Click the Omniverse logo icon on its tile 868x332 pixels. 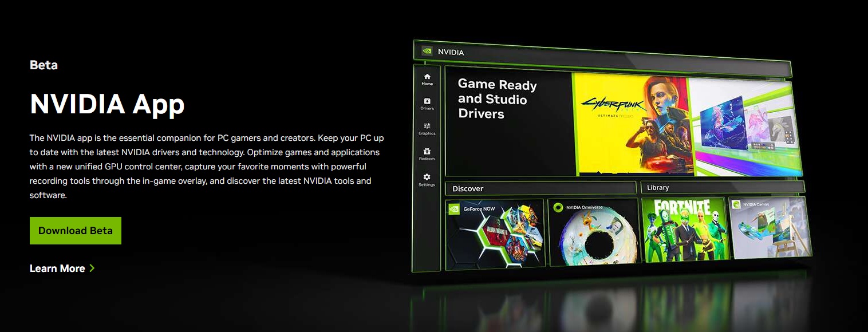pos(558,208)
